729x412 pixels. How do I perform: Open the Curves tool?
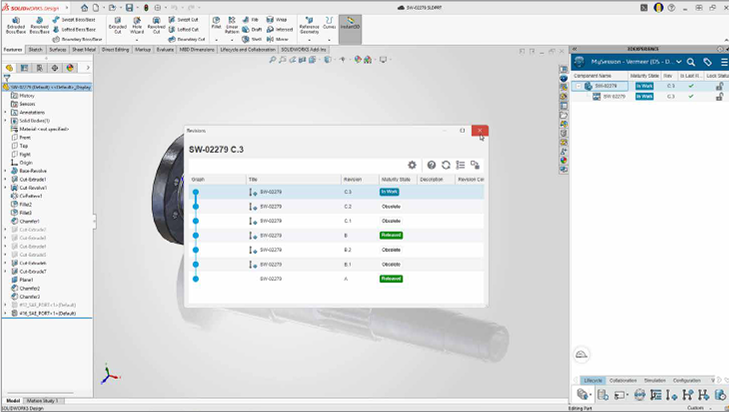pyautogui.click(x=329, y=23)
